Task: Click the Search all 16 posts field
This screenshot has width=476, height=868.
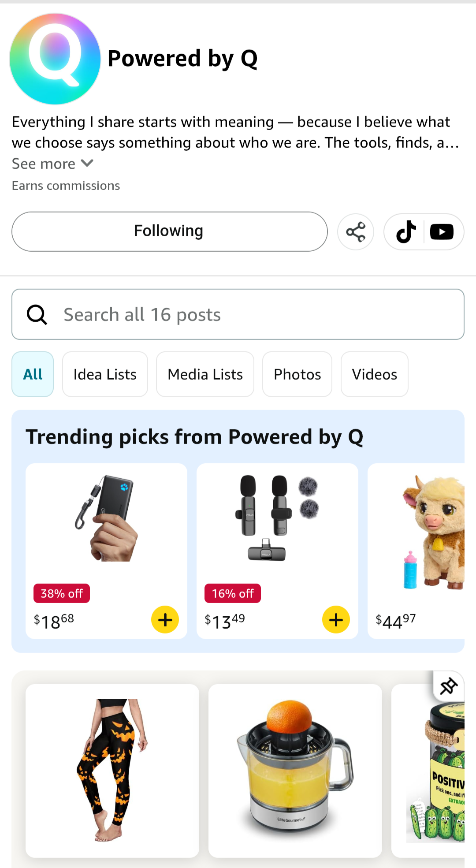Action: pos(260,315)
